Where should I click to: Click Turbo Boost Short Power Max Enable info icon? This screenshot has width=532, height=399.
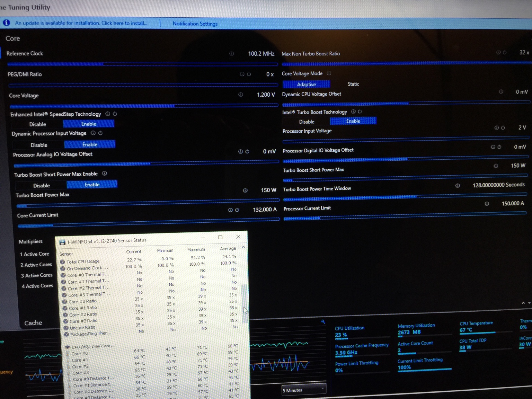pyautogui.click(x=104, y=173)
